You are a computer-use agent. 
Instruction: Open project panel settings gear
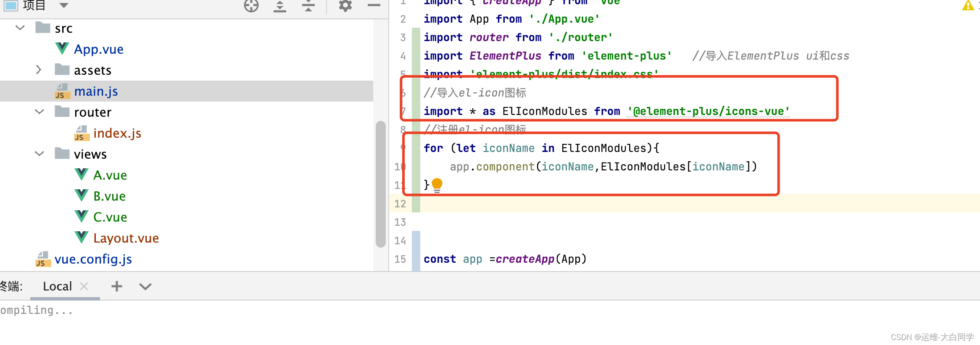click(x=345, y=5)
